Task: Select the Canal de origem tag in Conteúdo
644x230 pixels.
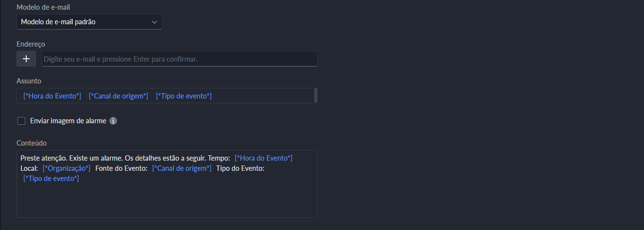Action: tap(182, 168)
